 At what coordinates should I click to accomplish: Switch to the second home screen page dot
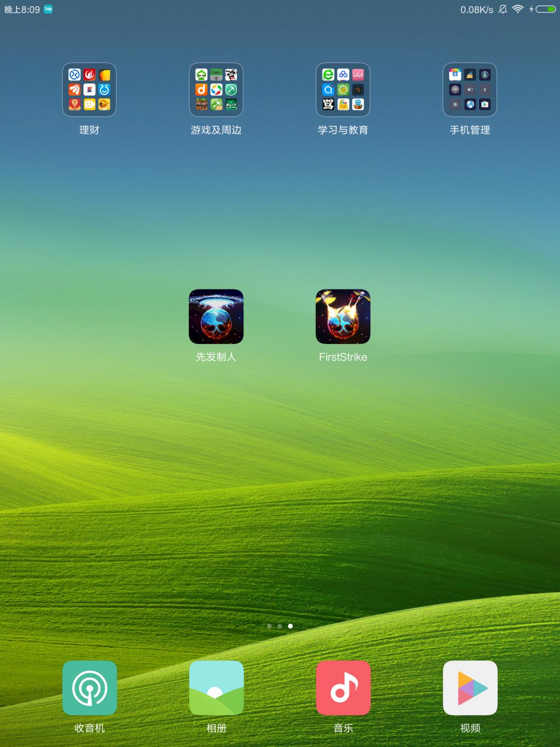tap(279, 626)
